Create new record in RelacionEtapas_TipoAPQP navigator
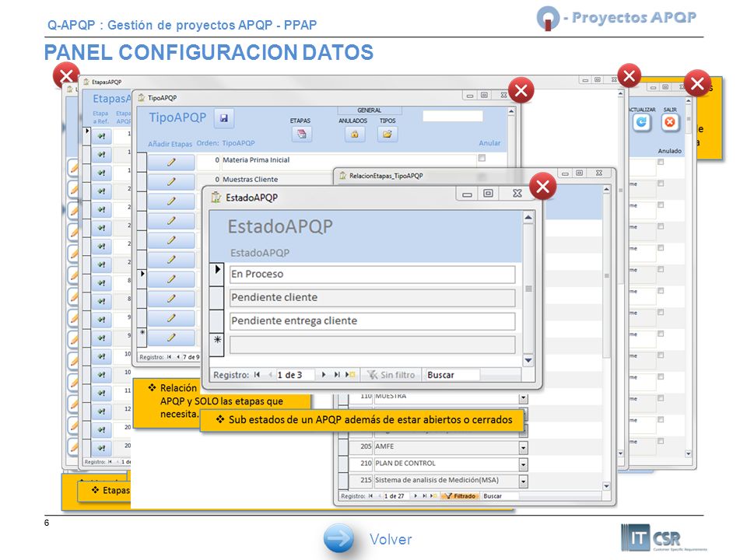Viewport: 747px width, 560px height. pyautogui.click(x=433, y=495)
